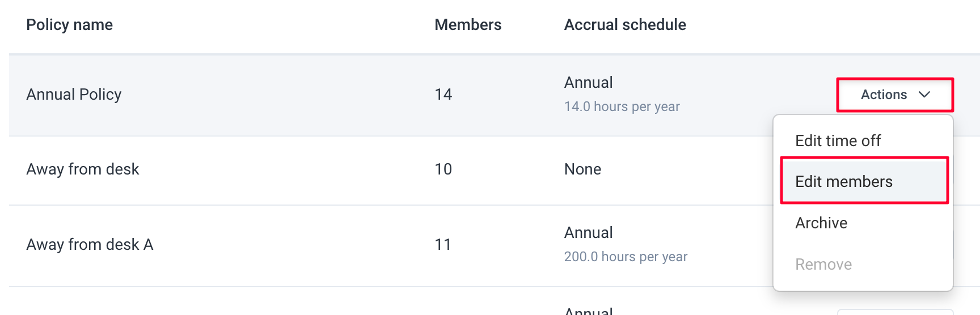Click the 11 members count for Away from desk A
The width and height of the screenshot is (980, 315).
(x=443, y=244)
